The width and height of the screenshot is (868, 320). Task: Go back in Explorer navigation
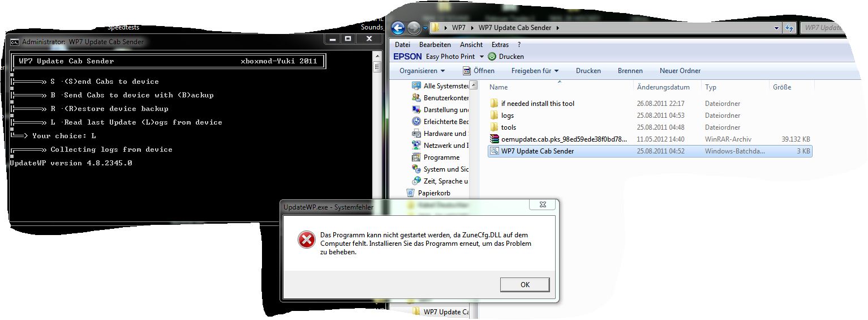pos(398,27)
